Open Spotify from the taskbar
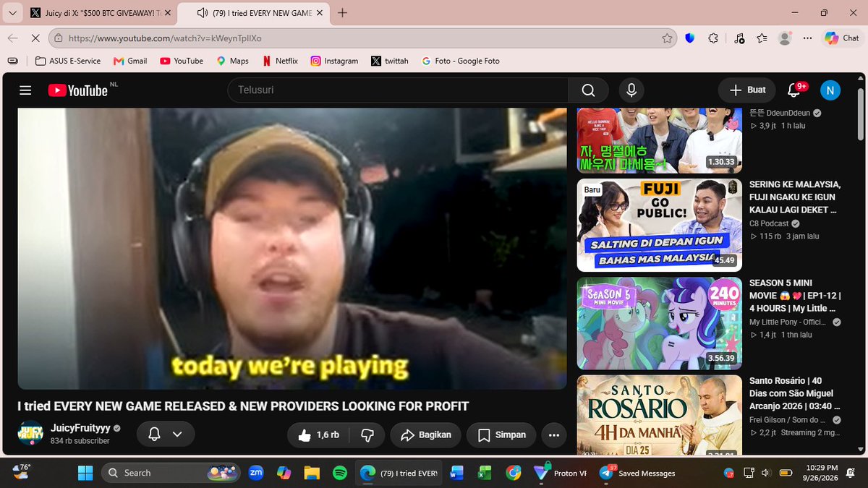 340,473
